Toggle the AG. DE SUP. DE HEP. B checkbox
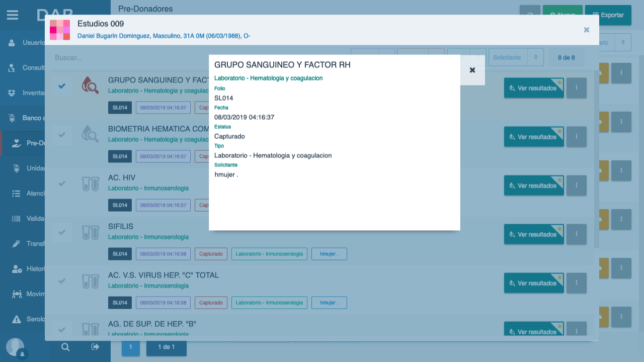Viewport: 644px width, 362px height. tap(62, 329)
